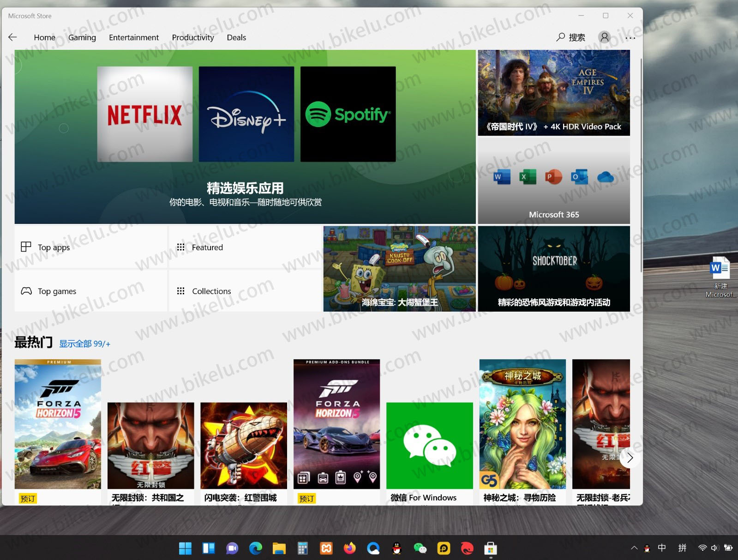Open File Explorer from taskbar
Viewport: 738px width, 560px height.
tap(279, 548)
